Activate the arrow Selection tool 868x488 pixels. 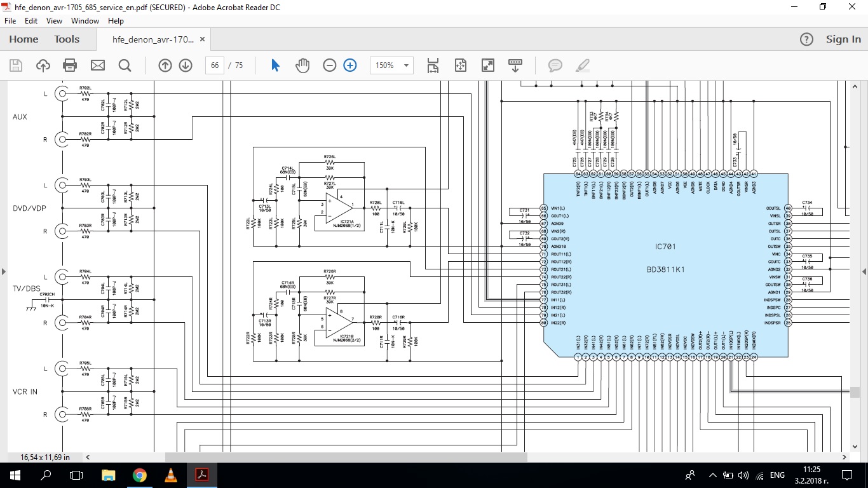click(x=275, y=65)
